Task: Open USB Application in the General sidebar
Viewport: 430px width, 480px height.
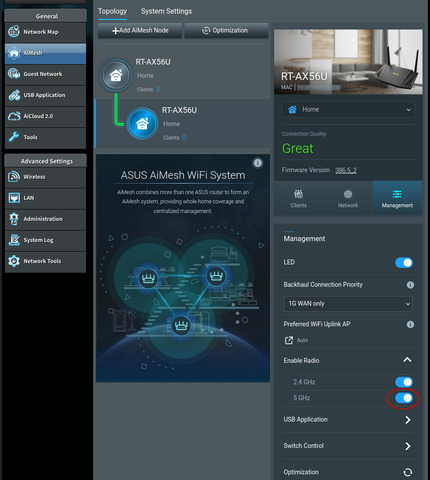Action: [x=45, y=95]
